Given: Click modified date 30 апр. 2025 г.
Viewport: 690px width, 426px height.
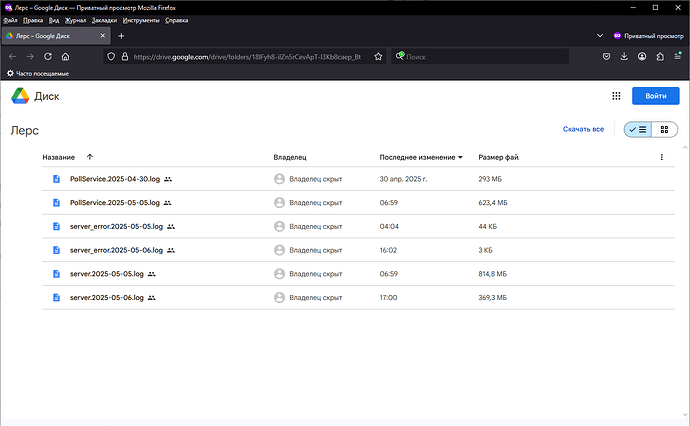Looking at the screenshot, I should click(x=403, y=179).
